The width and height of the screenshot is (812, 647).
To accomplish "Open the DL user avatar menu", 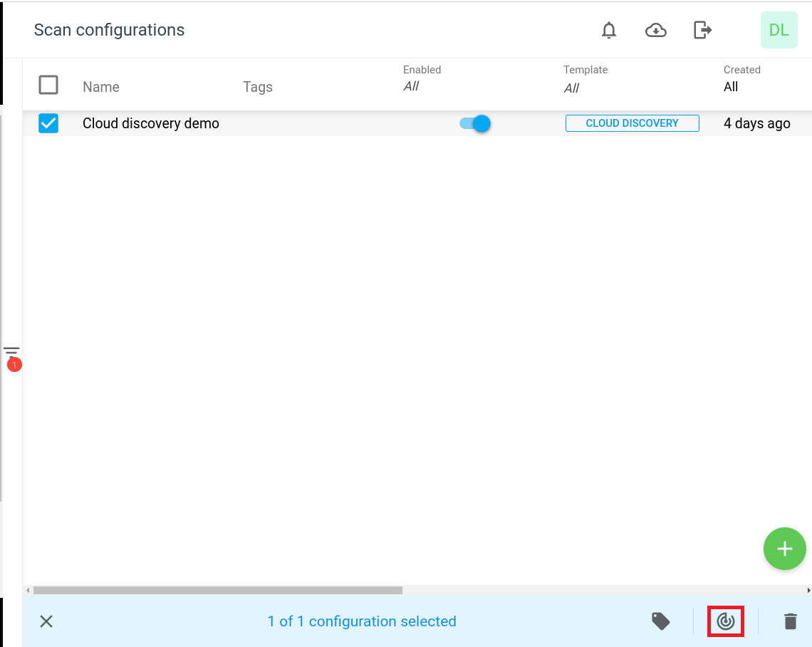I will pos(779,30).
